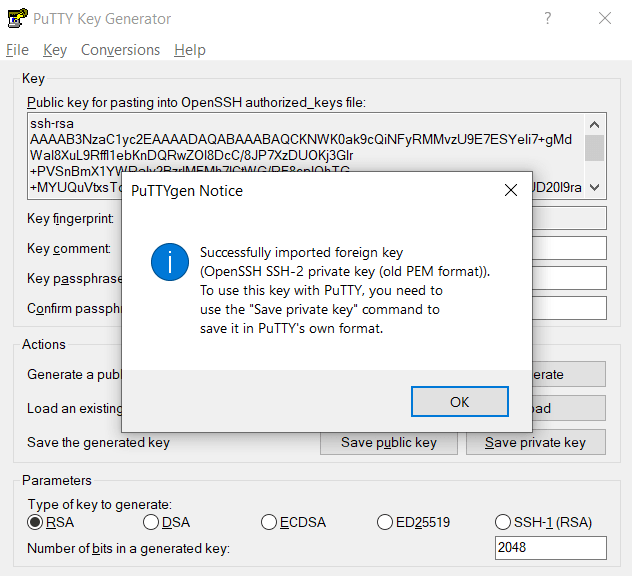This screenshot has width=632, height=576.
Task: Click the public key scrollbar thumb
Action: click(594, 148)
